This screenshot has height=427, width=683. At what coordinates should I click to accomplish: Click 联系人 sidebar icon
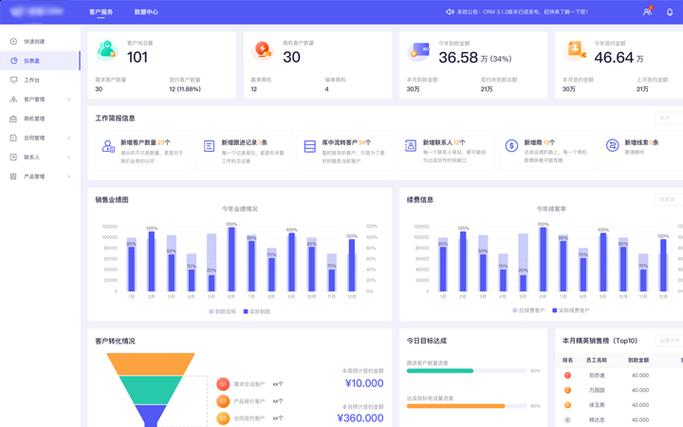click(x=13, y=157)
